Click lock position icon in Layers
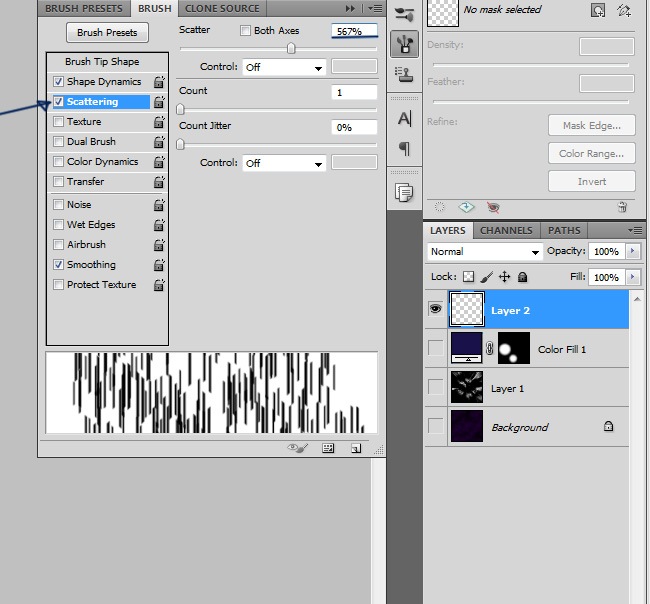 point(504,277)
